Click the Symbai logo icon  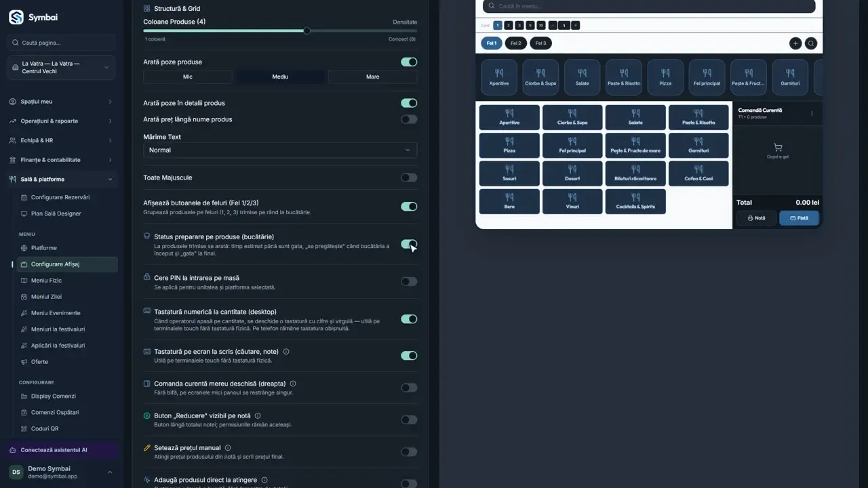click(16, 18)
